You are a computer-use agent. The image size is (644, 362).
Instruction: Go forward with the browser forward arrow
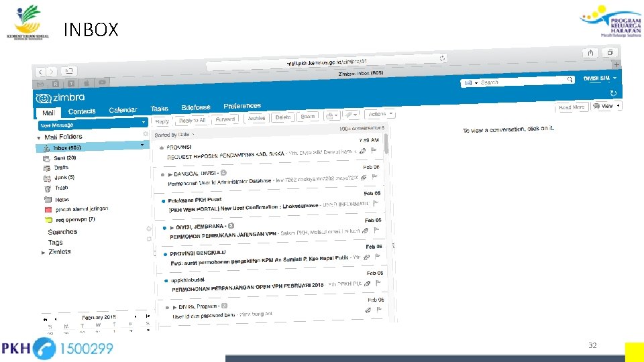click(52, 72)
